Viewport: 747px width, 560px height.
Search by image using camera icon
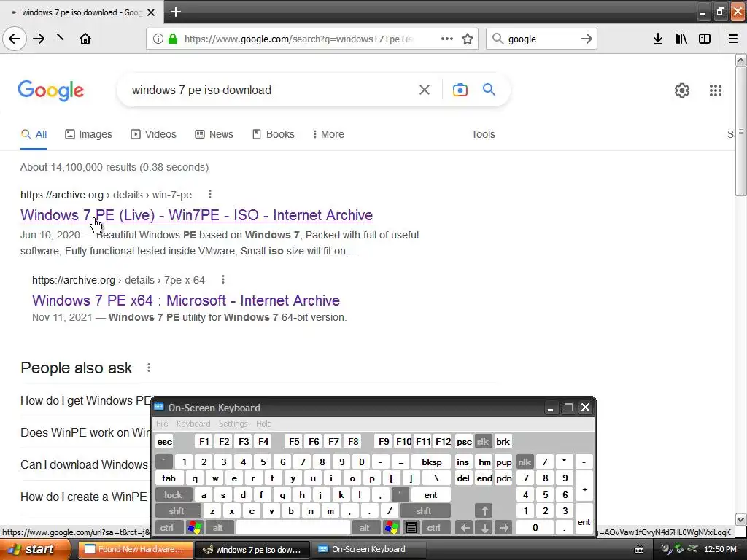460,90
